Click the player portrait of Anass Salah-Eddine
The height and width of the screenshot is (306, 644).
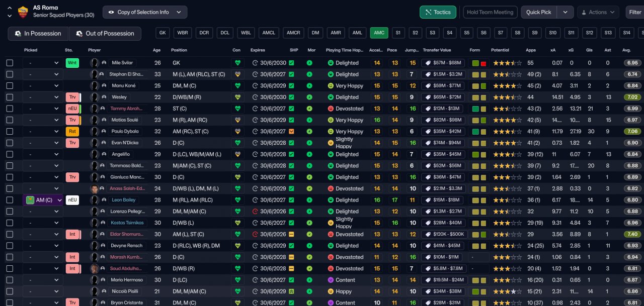[94, 189]
